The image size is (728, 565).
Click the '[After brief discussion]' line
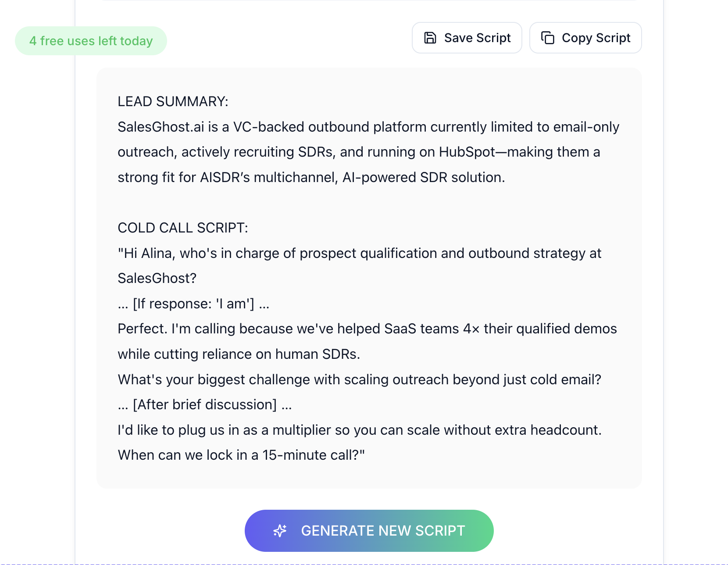tap(205, 404)
